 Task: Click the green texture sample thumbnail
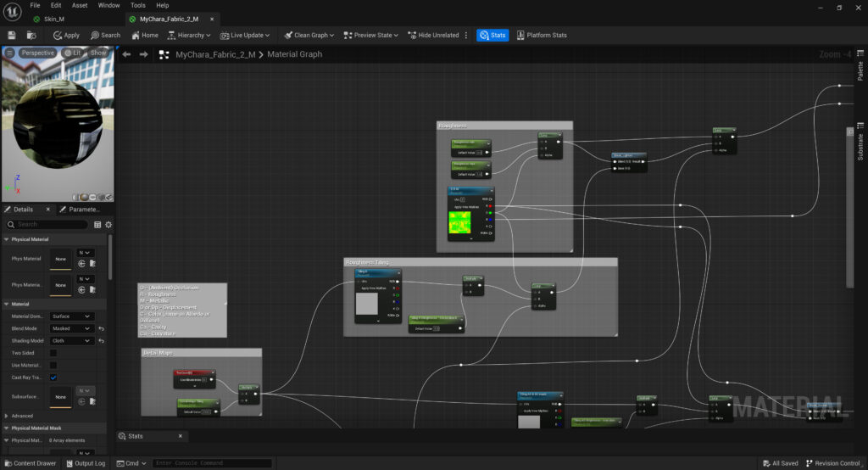point(459,223)
